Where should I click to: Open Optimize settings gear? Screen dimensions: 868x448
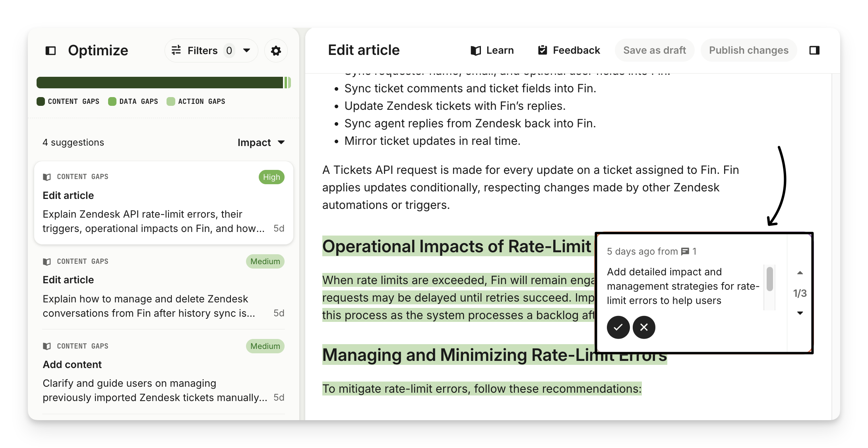click(x=276, y=51)
